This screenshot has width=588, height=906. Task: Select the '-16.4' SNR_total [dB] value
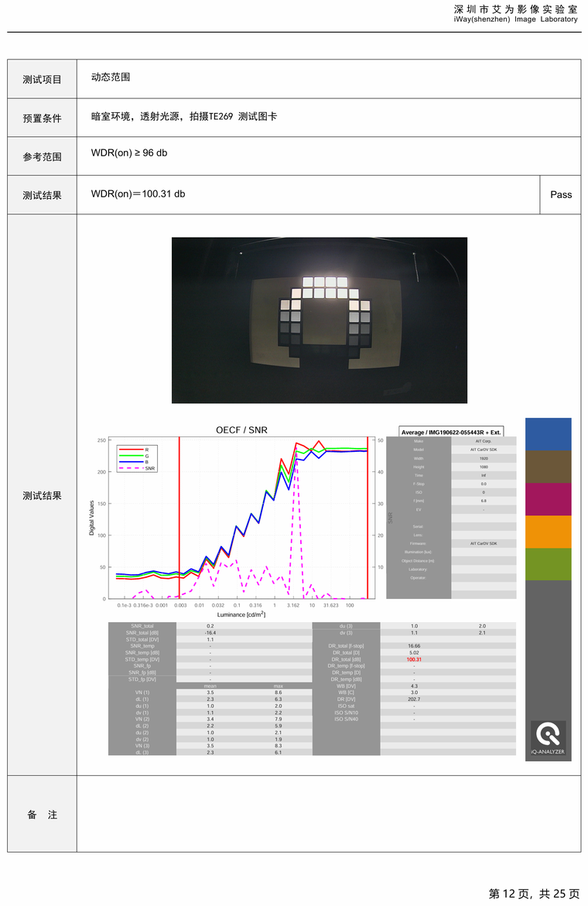click(x=210, y=633)
